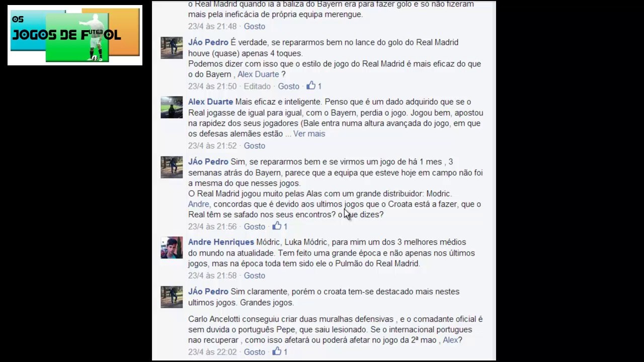Click Gosto on the 22:02 comment
Viewport: 644px width, 362px height.
coord(255,352)
